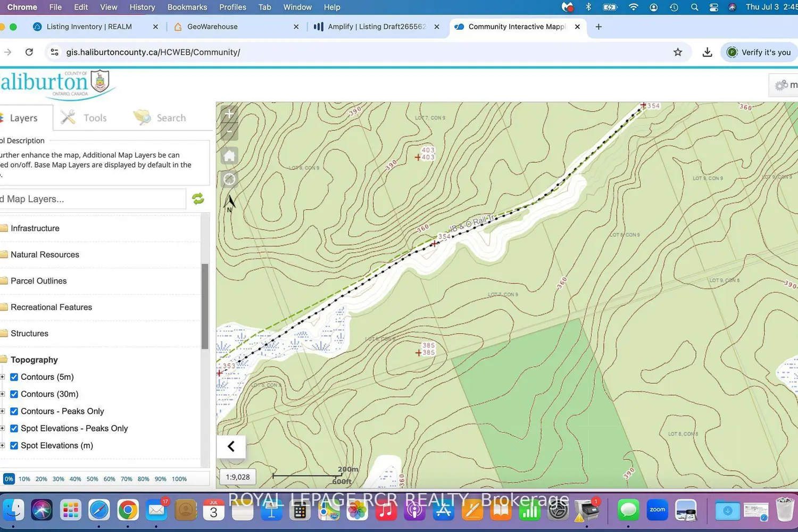The width and height of the screenshot is (798, 532).
Task: Click the locate-me target icon on map
Action: 229,179
